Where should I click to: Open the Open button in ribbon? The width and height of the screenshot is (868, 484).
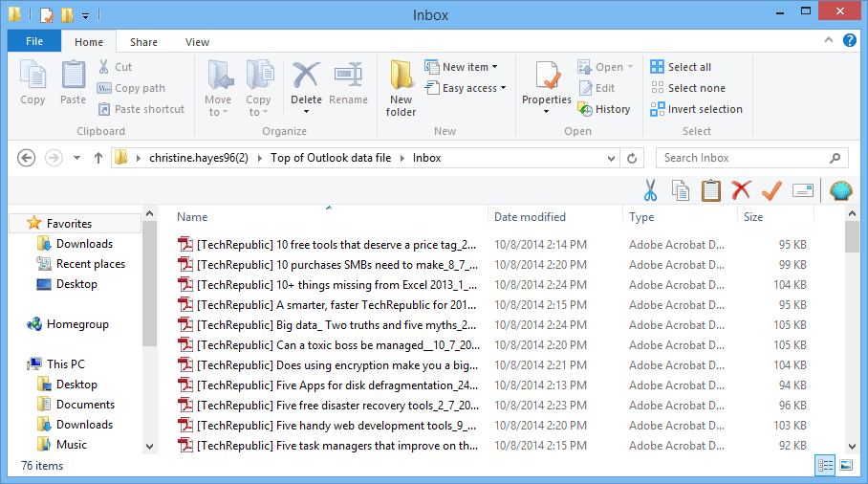click(604, 67)
